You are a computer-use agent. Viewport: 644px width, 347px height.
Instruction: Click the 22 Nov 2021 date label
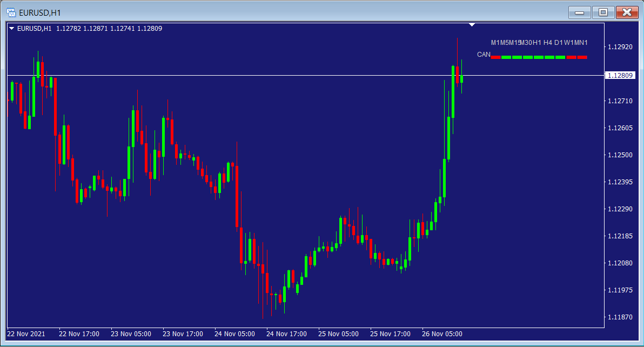coord(26,334)
